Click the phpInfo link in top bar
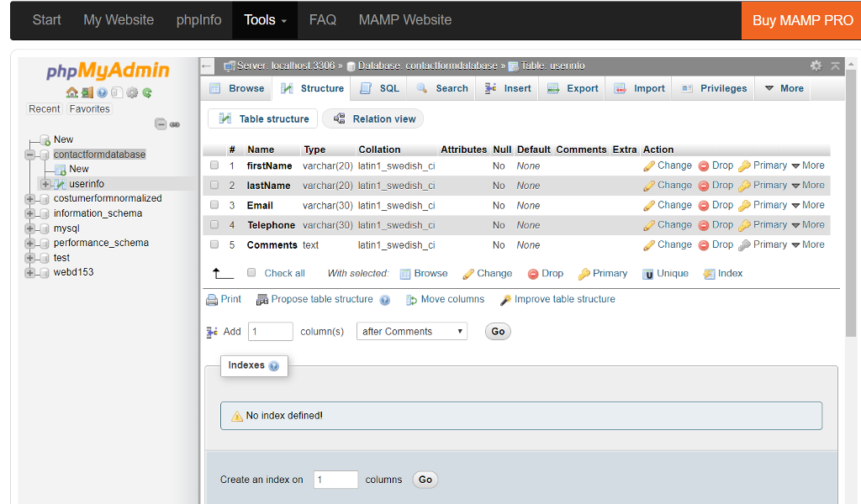The height and width of the screenshot is (504, 861). click(x=198, y=20)
